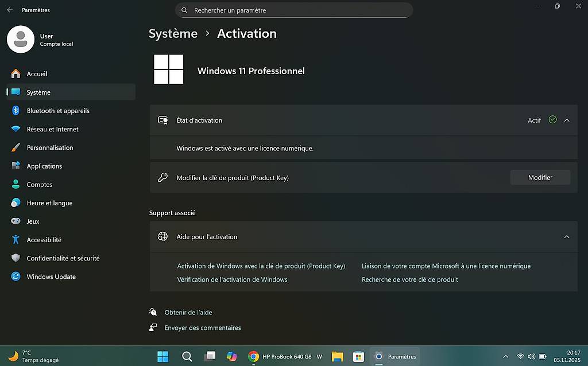Show hidden system tray icons chevron
588x366 pixels.
pyautogui.click(x=505, y=357)
